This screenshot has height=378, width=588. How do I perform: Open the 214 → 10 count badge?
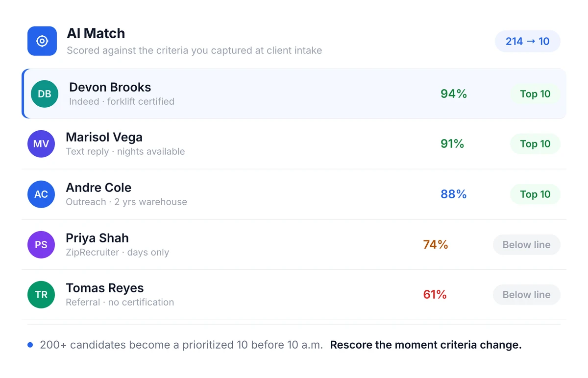click(528, 42)
